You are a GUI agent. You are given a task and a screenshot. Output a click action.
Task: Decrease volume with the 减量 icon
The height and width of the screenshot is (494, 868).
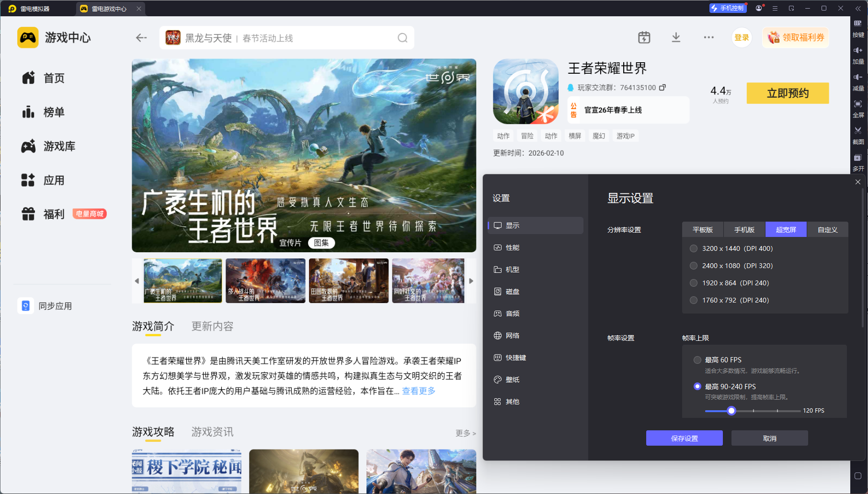coord(858,82)
